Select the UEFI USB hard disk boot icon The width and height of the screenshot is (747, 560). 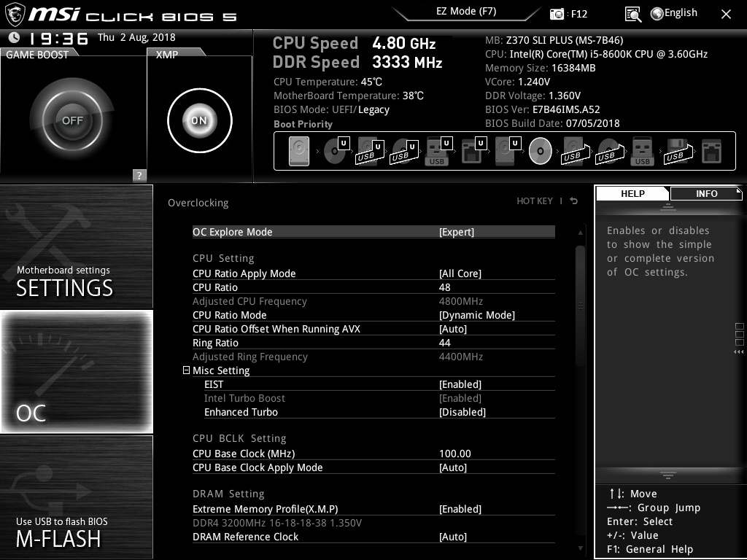pos(370,152)
